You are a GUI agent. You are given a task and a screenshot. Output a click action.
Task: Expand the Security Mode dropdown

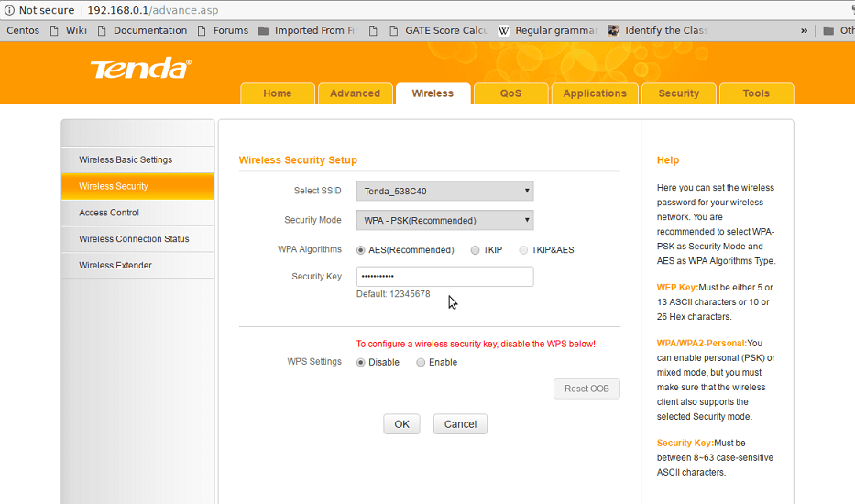click(445, 220)
